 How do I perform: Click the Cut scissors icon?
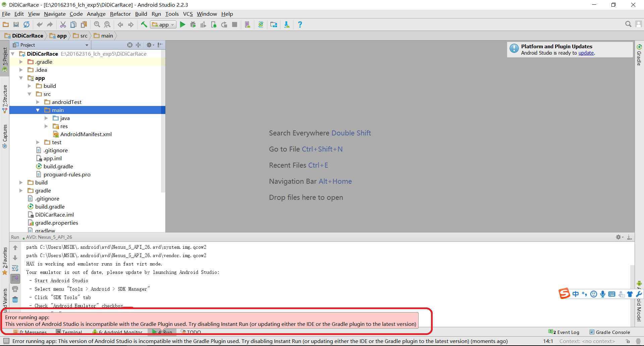coord(63,24)
